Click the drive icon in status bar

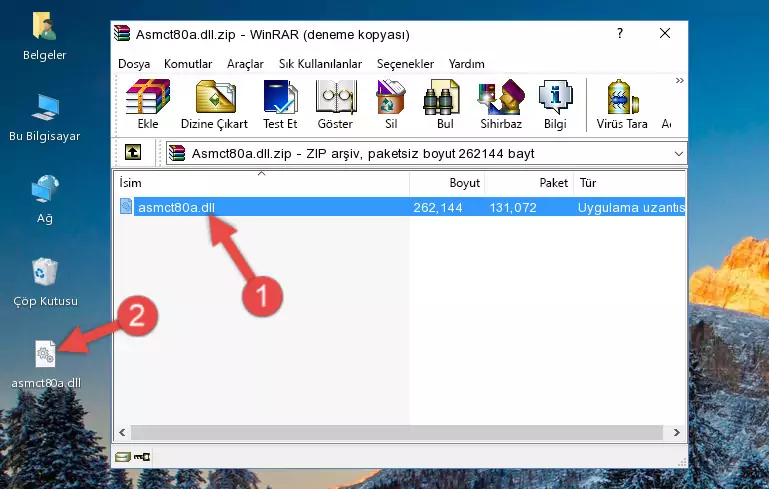click(123, 457)
